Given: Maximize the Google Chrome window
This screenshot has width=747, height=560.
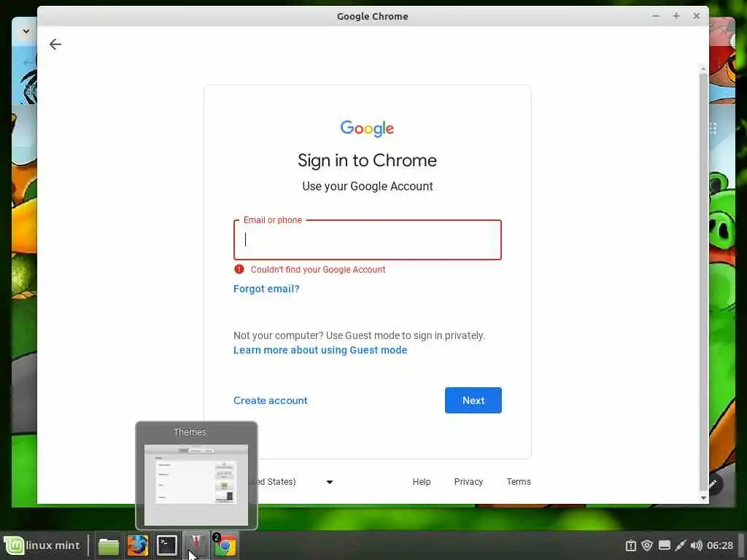Looking at the screenshot, I should tap(676, 16).
